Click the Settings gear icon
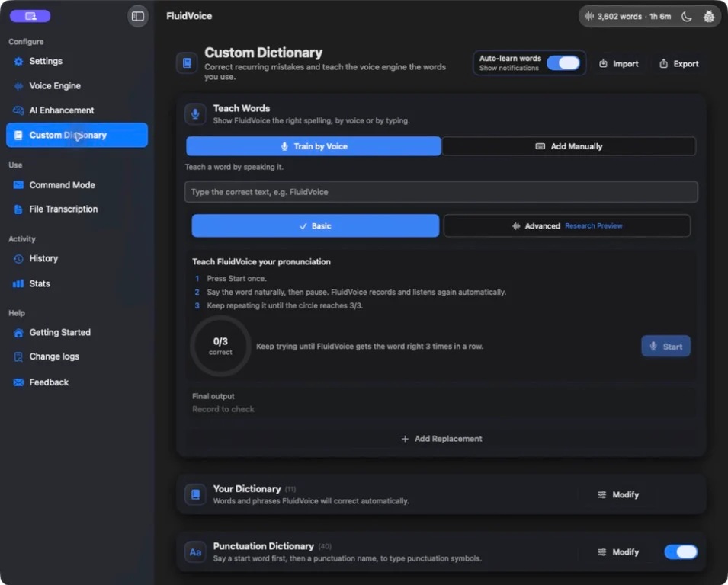The image size is (728, 585). tap(18, 61)
